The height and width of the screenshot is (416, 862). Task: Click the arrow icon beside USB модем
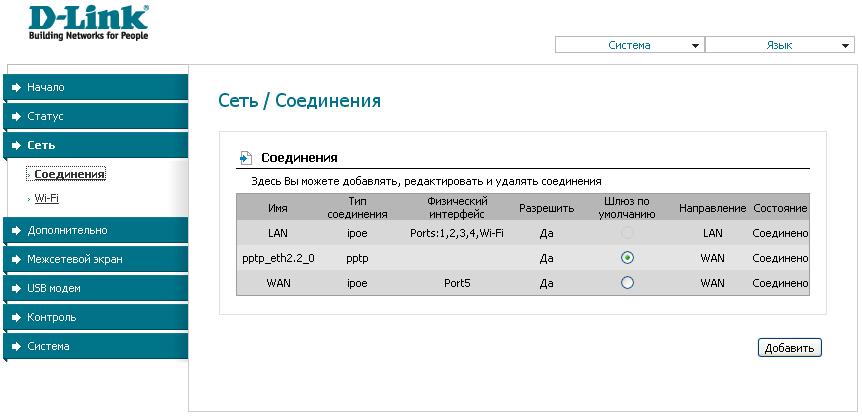[x=16, y=289]
